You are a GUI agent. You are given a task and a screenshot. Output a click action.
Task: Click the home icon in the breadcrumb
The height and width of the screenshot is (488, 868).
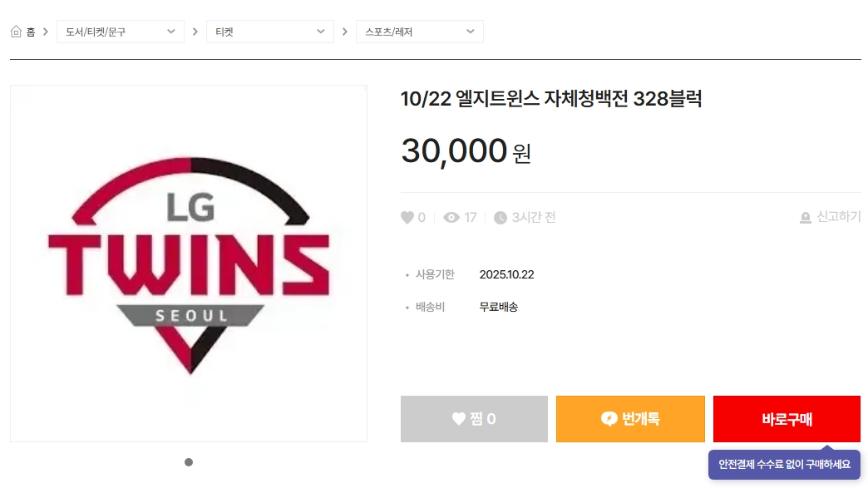[15, 30]
